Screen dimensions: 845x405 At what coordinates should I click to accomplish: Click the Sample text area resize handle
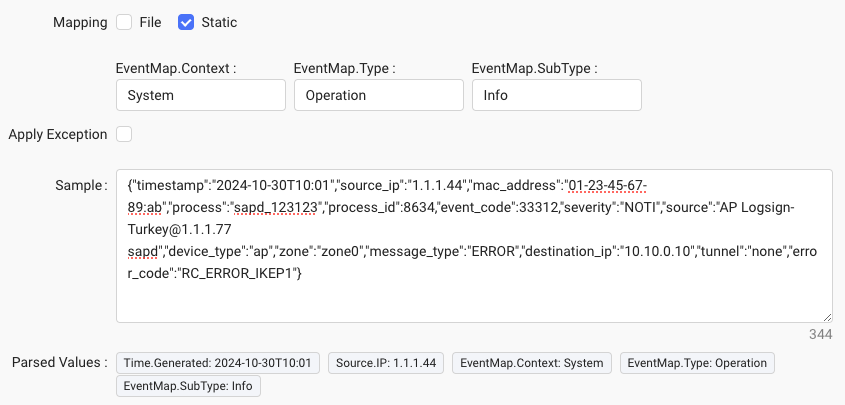826,317
